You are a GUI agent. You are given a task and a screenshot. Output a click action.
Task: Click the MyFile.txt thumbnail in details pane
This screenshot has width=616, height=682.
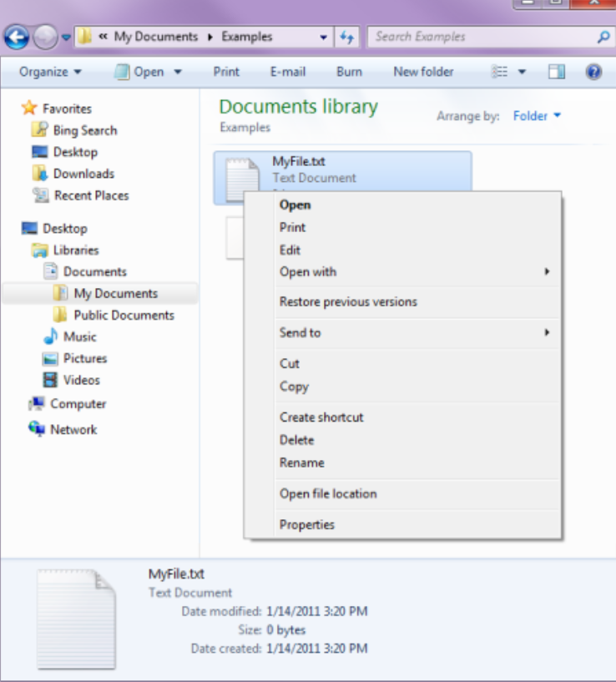click(76, 616)
